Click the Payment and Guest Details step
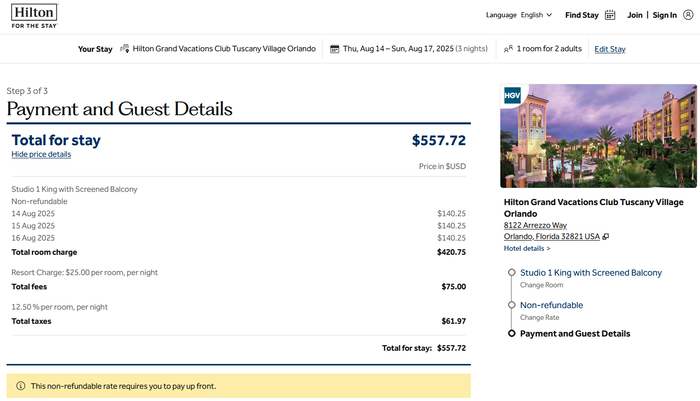This screenshot has width=700, height=401. (575, 334)
